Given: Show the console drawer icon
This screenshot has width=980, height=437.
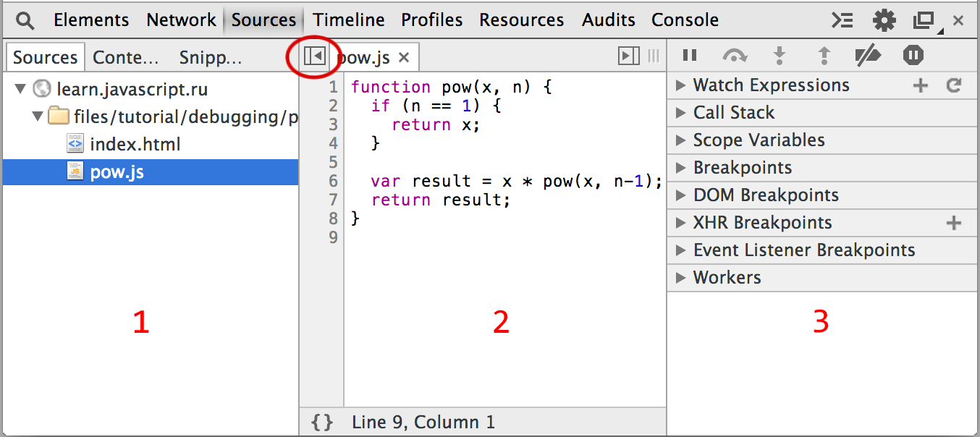Looking at the screenshot, I should click(842, 20).
